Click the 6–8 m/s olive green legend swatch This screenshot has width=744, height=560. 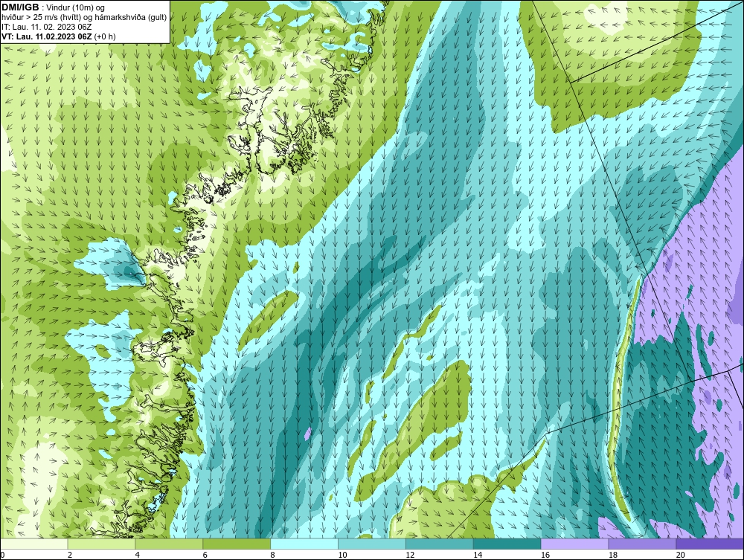pos(237,544)
